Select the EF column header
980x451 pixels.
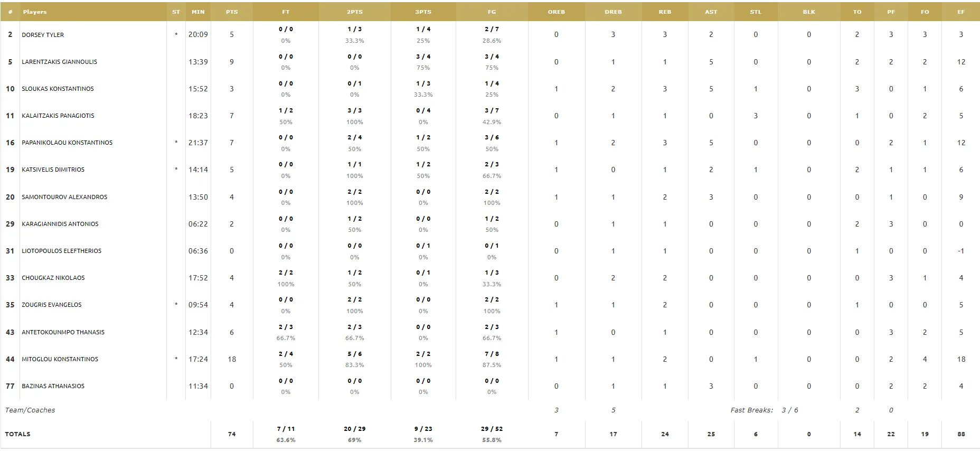point(961,12)
